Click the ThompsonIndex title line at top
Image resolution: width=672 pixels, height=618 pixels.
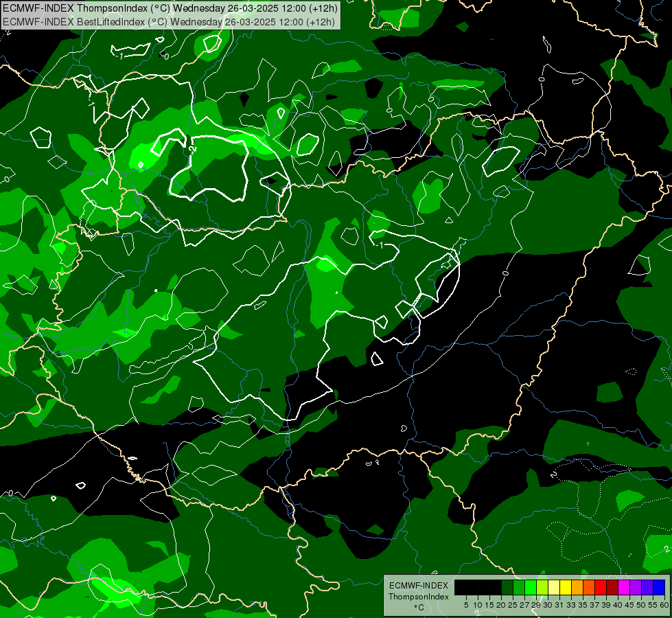point(170,8)
